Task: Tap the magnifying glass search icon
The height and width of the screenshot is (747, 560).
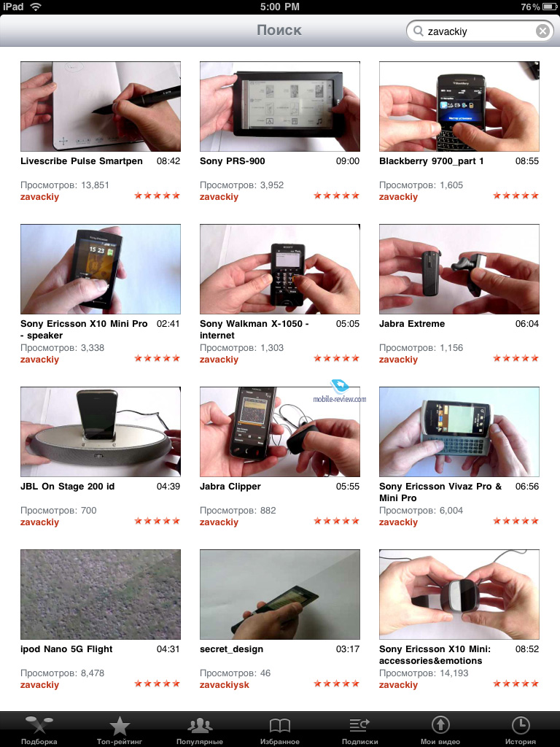Action: click(x=418, y=31)
